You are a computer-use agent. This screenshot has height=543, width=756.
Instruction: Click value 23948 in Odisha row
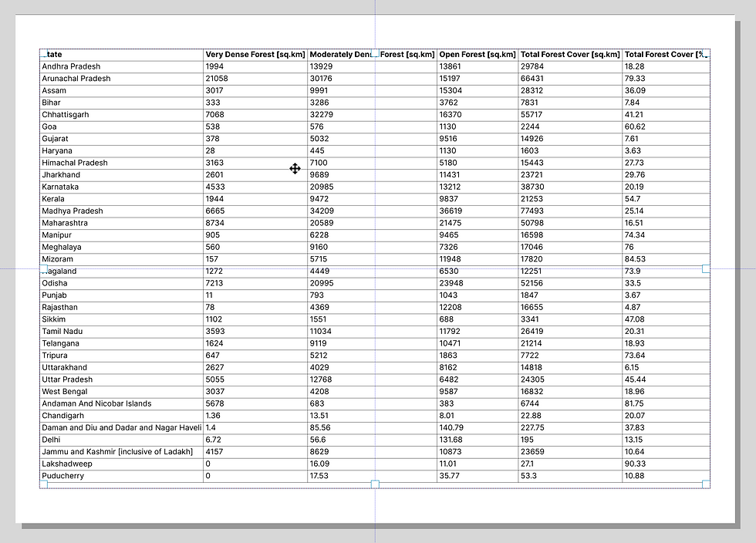[451, 283]
